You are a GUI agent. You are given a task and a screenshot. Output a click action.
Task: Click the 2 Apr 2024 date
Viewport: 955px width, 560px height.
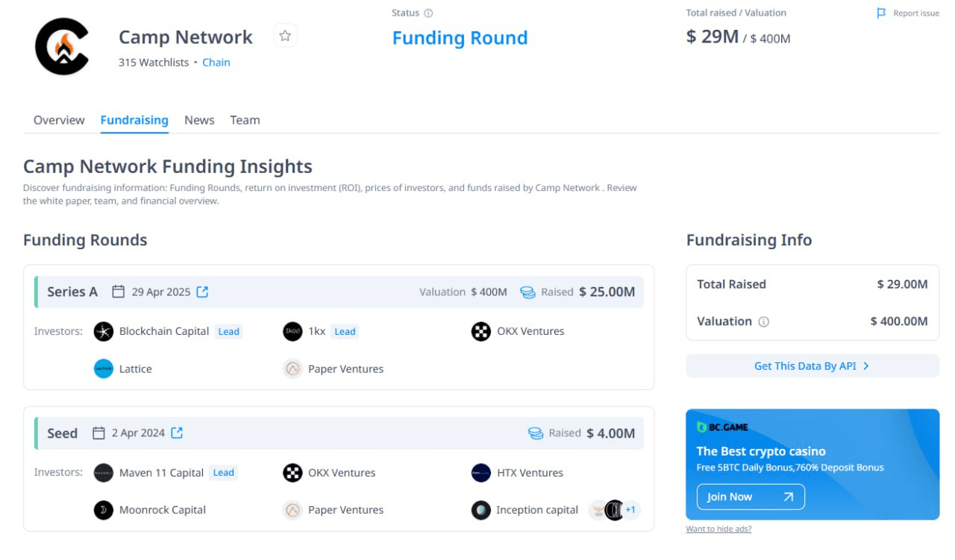tap(138, 432)
